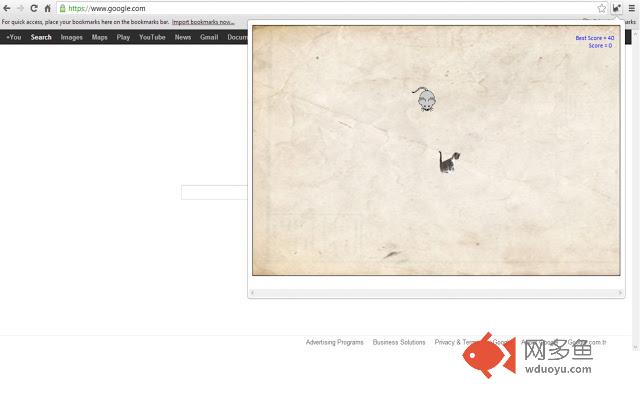640x400 pixels.
Task: Follow the Advertising Programs footer link
Action: pyautogui.click(x=334, y=342)
